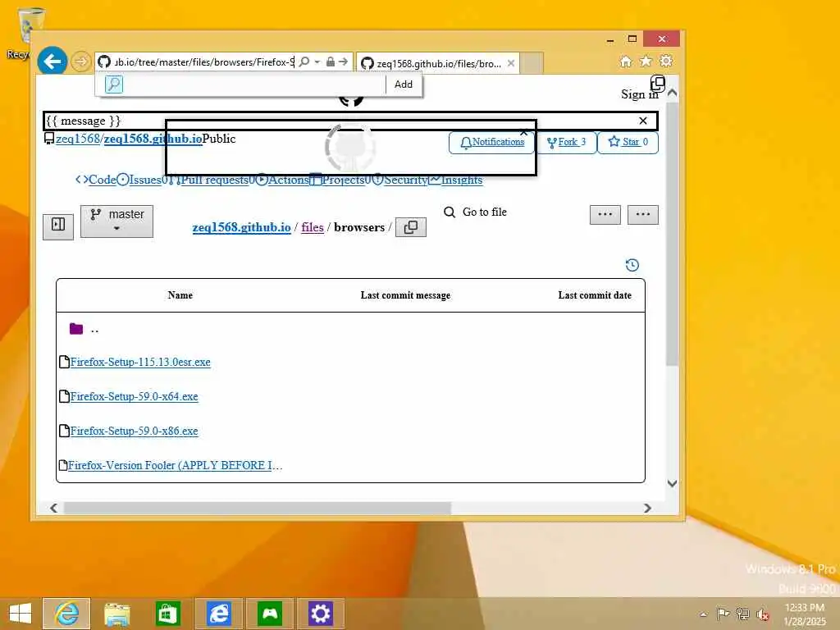Open a new blank tab

click(x=532, y=63)
